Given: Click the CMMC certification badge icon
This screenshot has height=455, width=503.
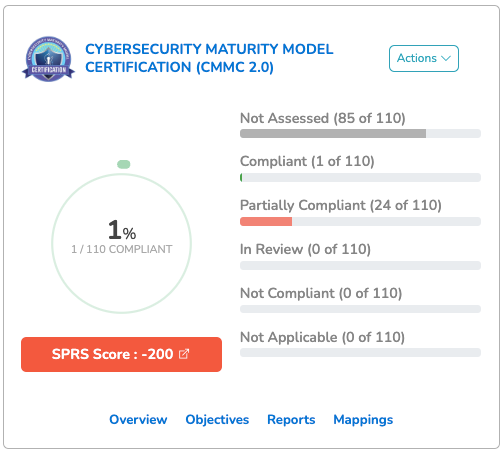Looking at the screenshot, I should [x=49, y=59].
